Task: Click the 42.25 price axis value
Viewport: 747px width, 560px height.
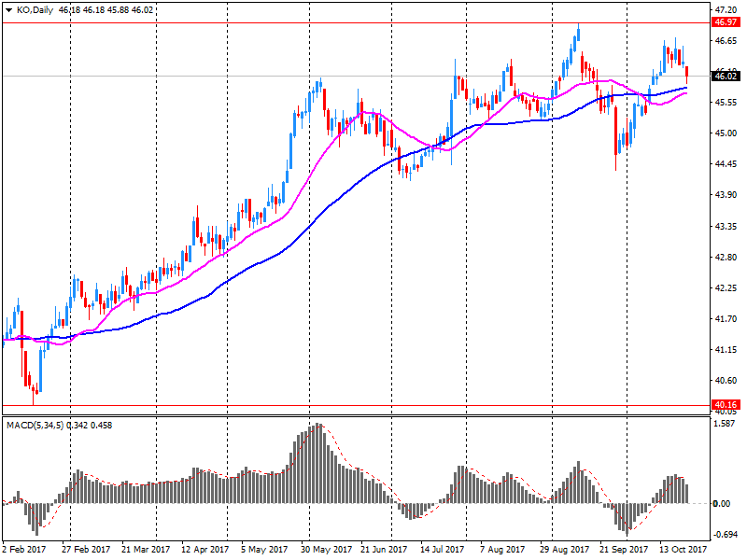Action: tap(726, 288)
